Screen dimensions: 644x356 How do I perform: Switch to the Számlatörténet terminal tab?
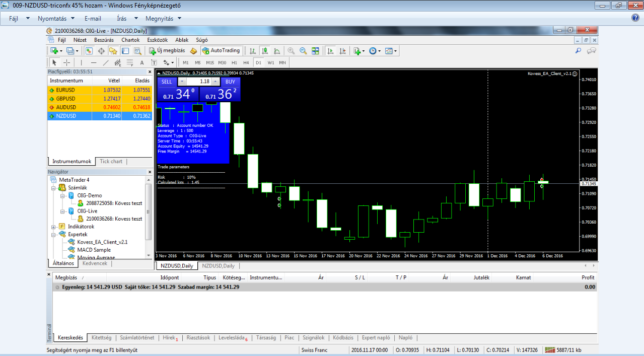137,338
